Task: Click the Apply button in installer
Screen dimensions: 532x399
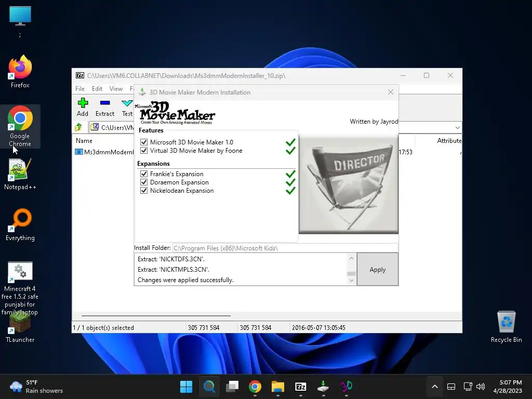Action: (x=378, y=270)
